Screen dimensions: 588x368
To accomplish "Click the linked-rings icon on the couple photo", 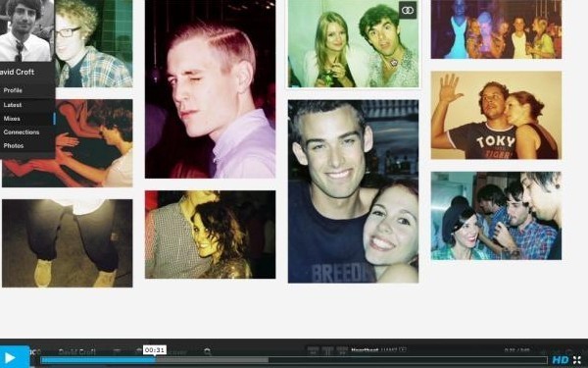I will (x=408, y=11).
